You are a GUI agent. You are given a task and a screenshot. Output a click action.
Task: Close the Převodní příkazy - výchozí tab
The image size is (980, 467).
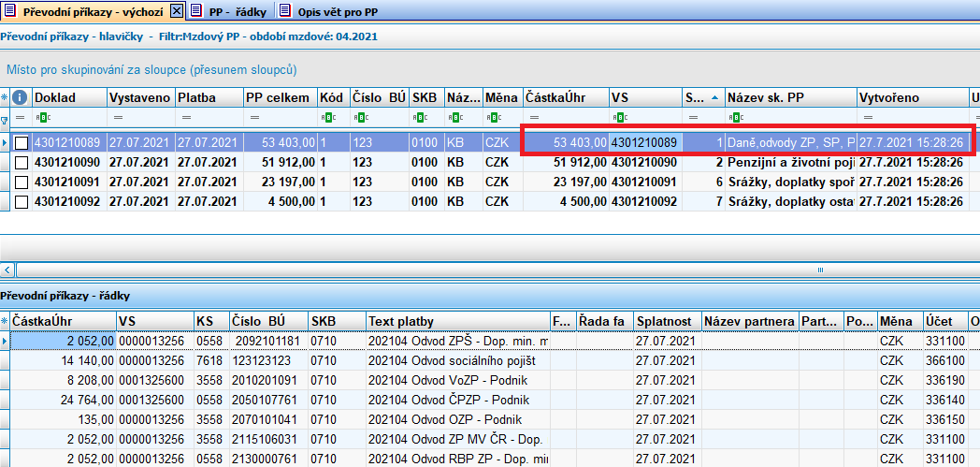pos(176,11)
